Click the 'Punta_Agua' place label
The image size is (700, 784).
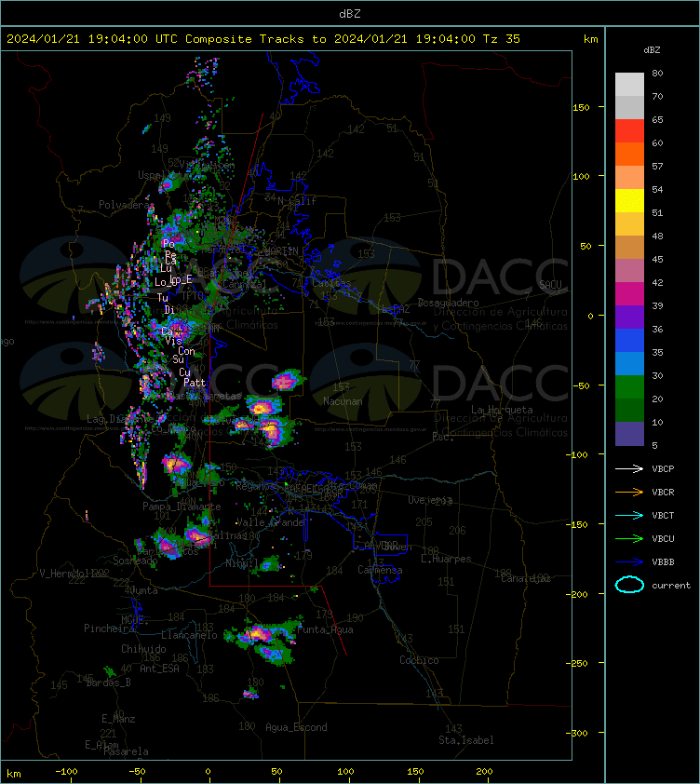pyautogui.click(x=325, y=629)
